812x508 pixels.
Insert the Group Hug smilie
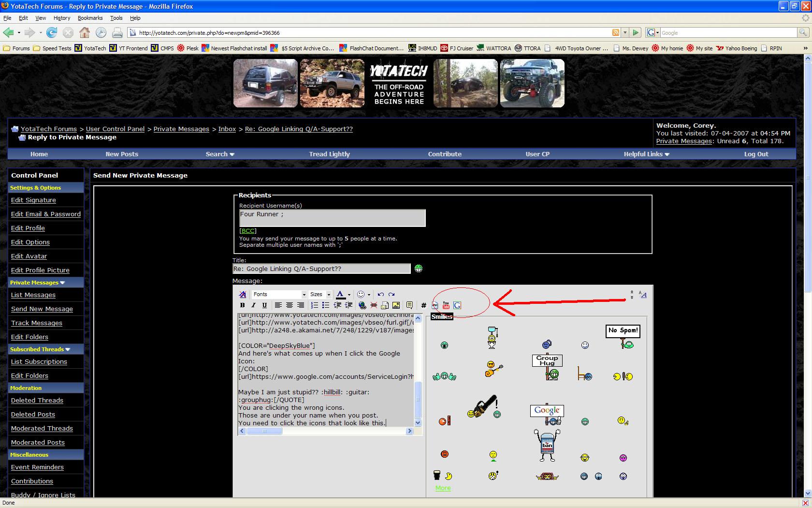[547, 367]
